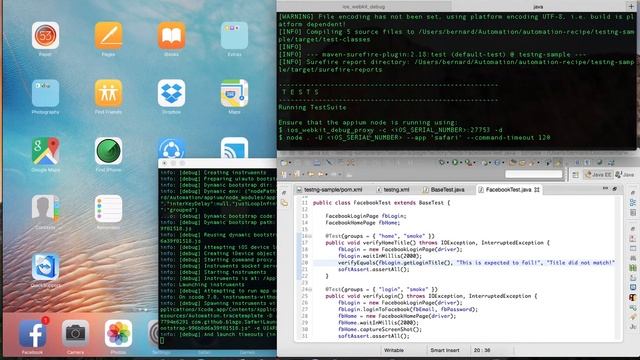
Task: Open Photos from the iPad dock
Action: (118, 333)
